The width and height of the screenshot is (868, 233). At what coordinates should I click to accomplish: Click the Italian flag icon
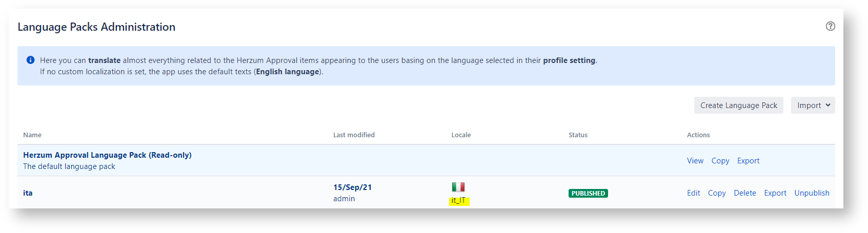(x=458, y=187)
